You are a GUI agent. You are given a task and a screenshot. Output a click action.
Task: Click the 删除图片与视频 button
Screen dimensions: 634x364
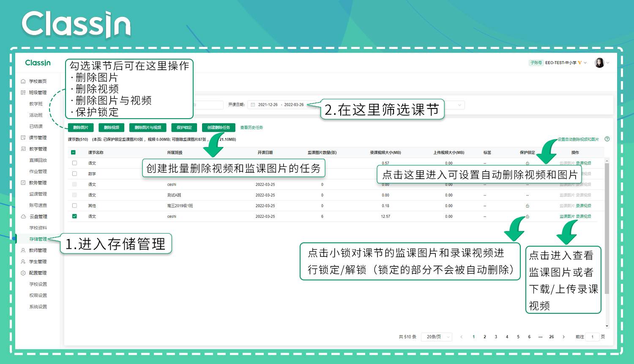(x=148, y=128)
